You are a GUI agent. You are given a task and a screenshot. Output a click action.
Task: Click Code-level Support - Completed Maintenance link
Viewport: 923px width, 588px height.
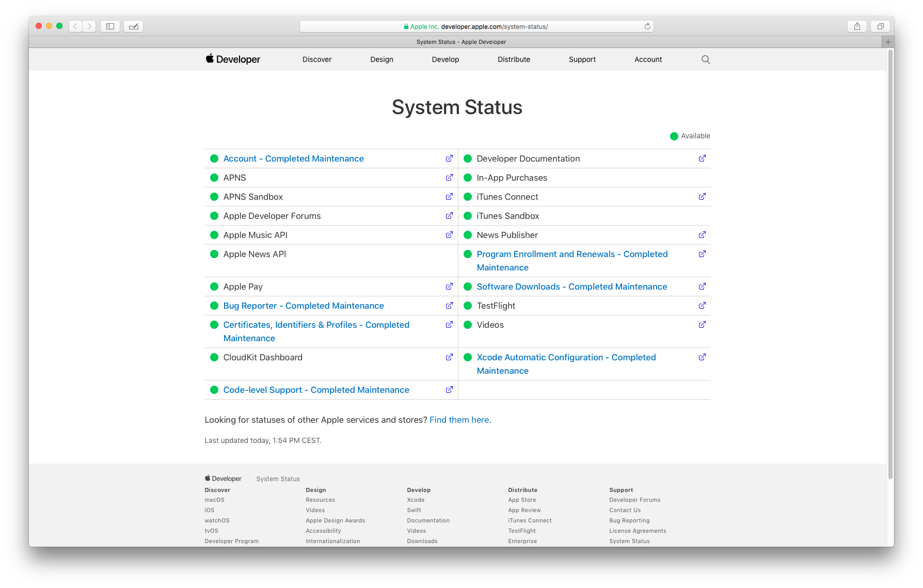tap(316, 390)
